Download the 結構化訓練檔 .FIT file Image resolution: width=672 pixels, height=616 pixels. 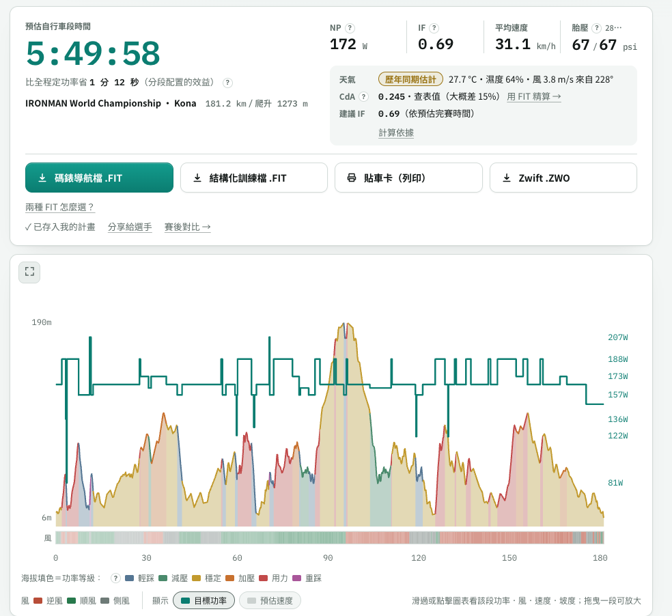254,178
